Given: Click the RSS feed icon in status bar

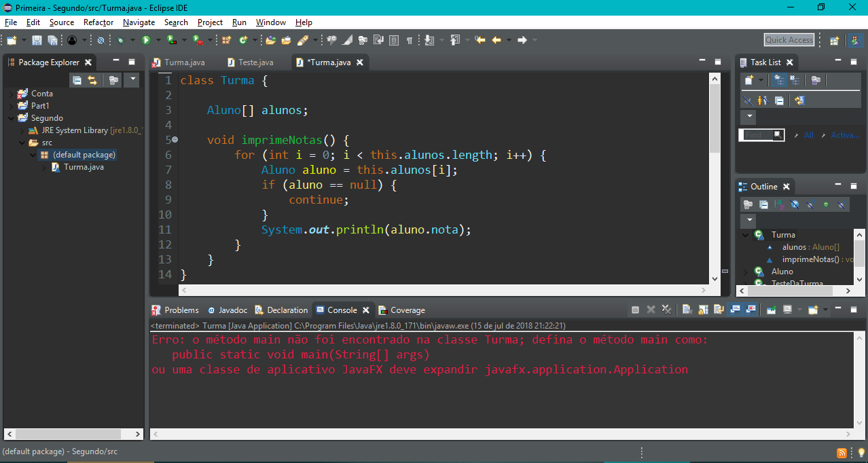Looking at the screenshot, I should click(x=842, y=453).
